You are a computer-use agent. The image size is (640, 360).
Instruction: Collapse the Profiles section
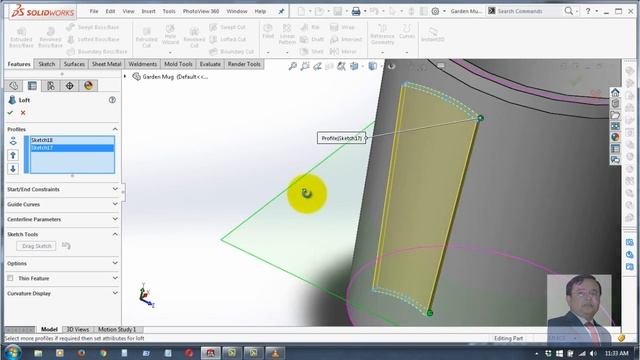pyautogui.click(x=115, y=129)
